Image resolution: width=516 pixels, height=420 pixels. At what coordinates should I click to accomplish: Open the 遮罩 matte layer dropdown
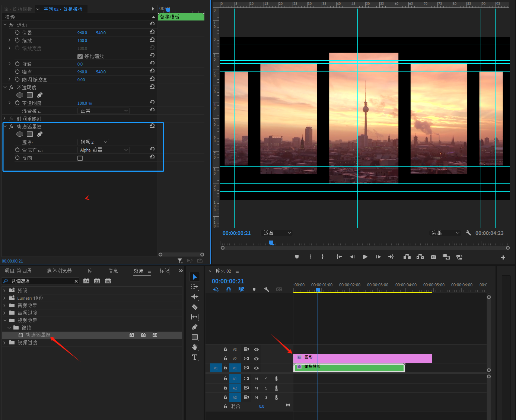click(93, 142)
